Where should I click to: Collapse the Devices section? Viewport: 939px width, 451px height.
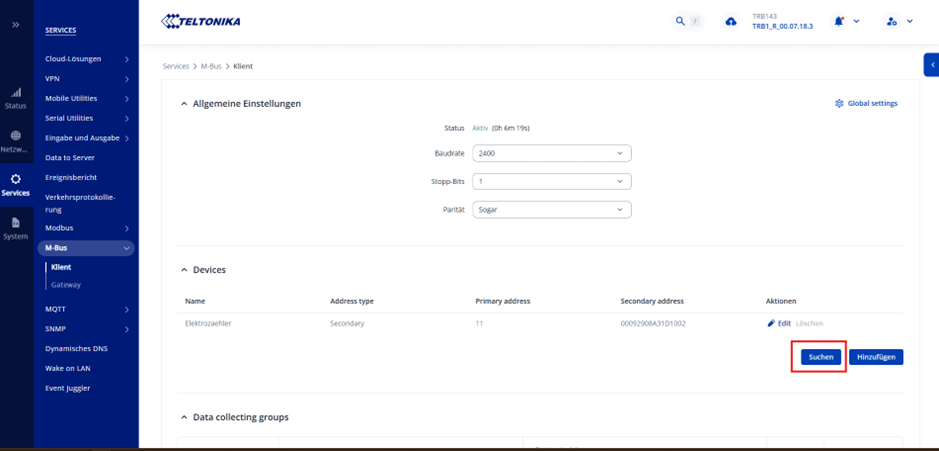pyautogui.click(x=184, y=270)
